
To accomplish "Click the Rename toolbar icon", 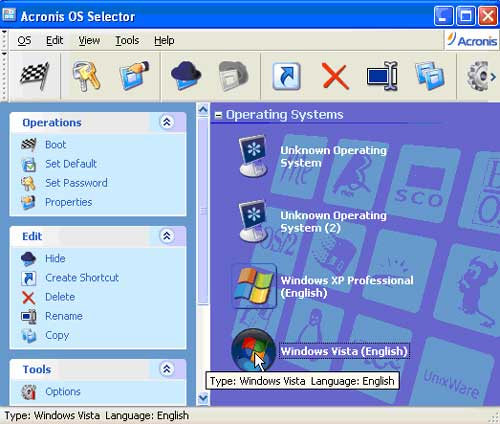I will click(382, 76).
